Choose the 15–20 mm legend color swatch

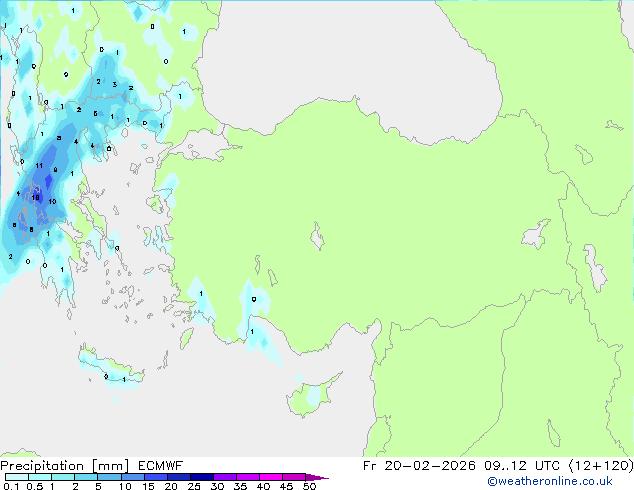point(156,477)
